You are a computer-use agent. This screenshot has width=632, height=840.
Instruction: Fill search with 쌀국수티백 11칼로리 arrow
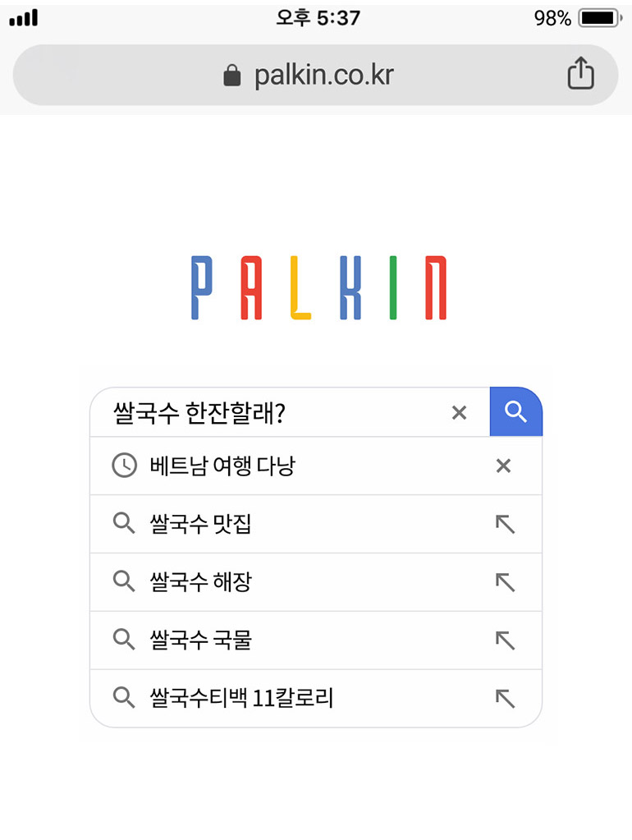[505, 699]
